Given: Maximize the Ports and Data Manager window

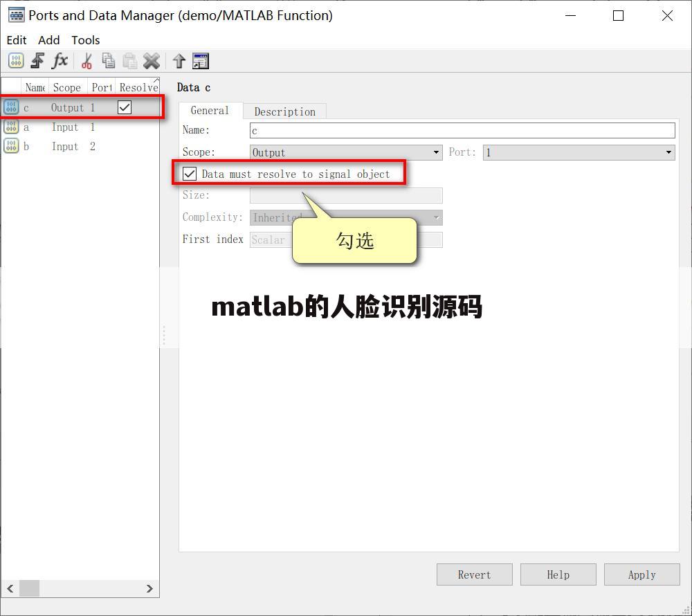Looking at the screenshot, I should click(618, 15).
